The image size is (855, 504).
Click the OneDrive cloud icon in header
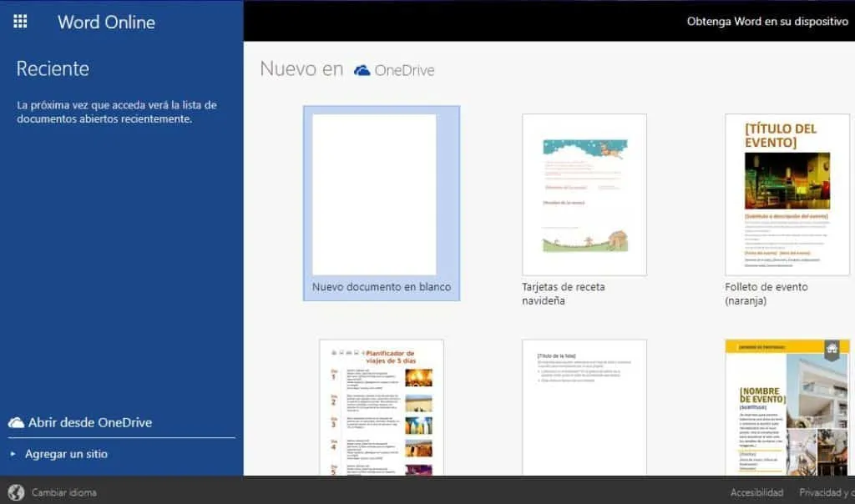[x=362, y=70]
